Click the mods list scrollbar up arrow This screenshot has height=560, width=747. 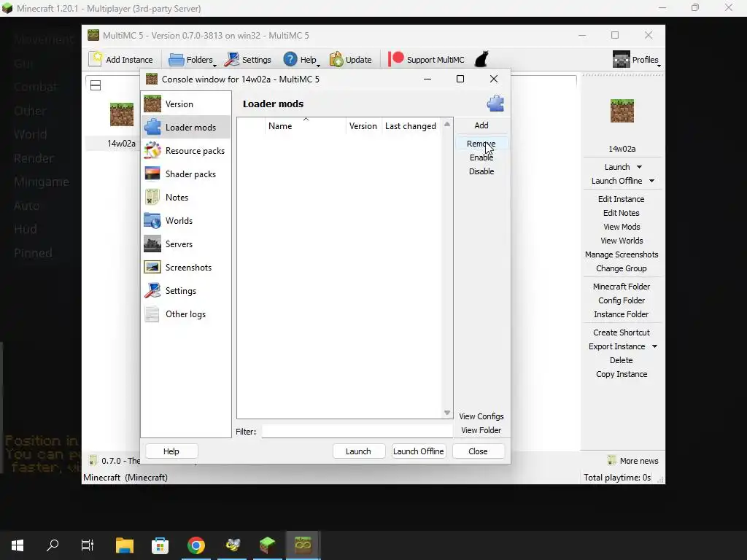pos(447,124)
